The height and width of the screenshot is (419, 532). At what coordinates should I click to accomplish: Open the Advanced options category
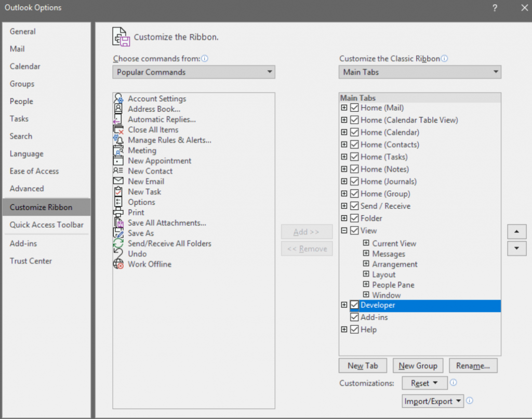(46, 189)
